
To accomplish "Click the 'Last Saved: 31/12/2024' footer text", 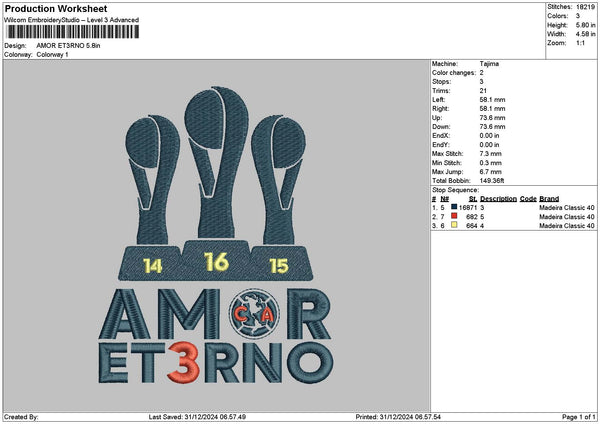I will point(197,417).
